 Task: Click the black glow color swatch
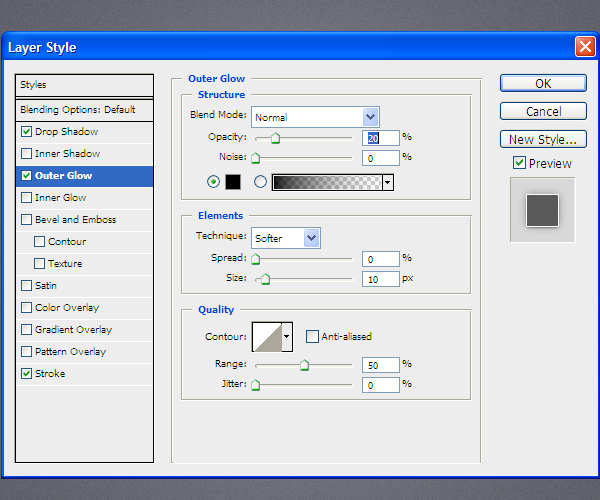click(233, 182)
